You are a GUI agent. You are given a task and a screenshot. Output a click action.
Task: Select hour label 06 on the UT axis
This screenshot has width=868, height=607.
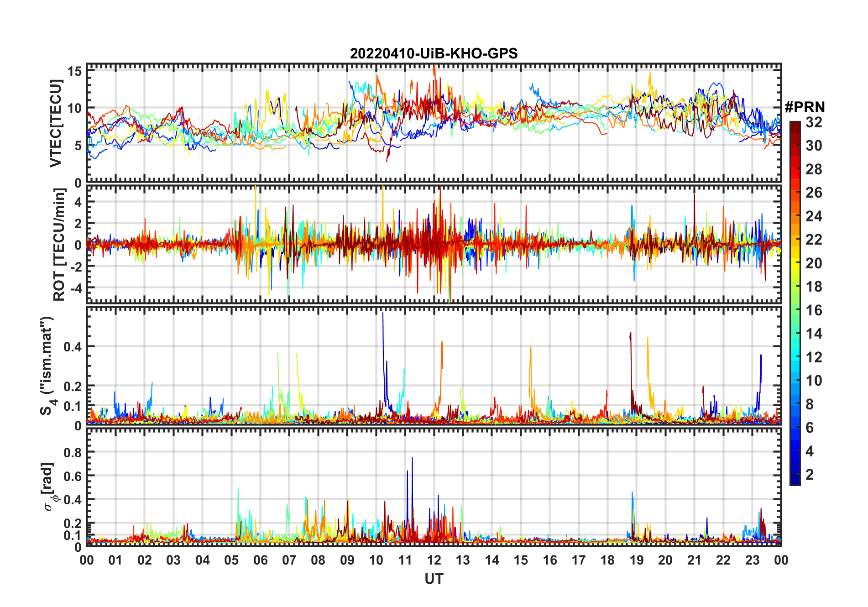click(x=260, y=560)
